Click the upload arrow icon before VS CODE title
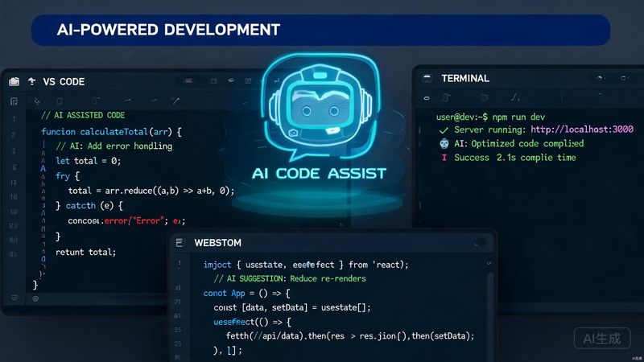 point(31,81)
